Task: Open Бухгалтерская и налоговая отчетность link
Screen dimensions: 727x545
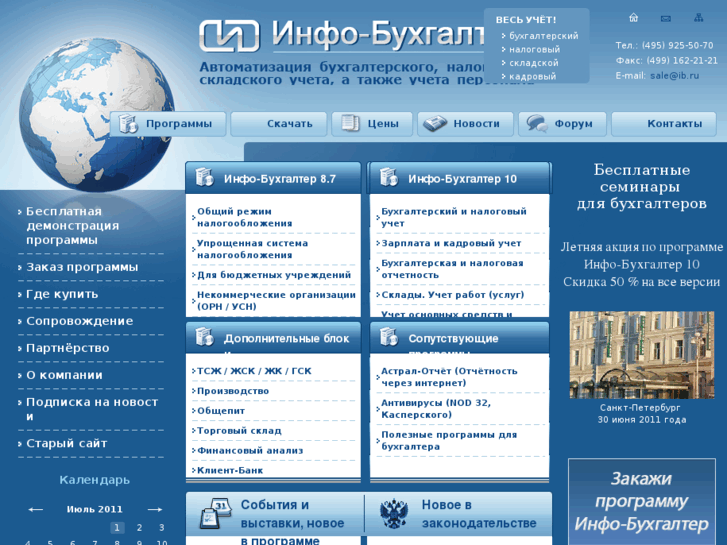Action: 452,269
